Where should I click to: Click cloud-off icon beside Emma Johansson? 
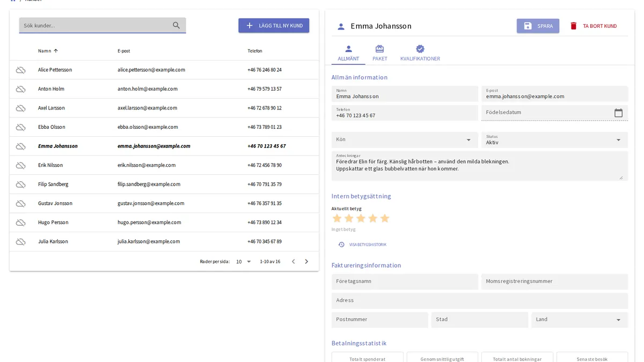20,146
